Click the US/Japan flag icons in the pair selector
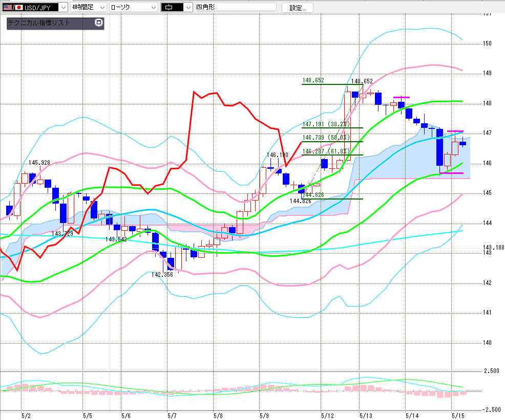The height and width of the screenshot is (420, 505). pyautogui.click(x=13, y=7)
